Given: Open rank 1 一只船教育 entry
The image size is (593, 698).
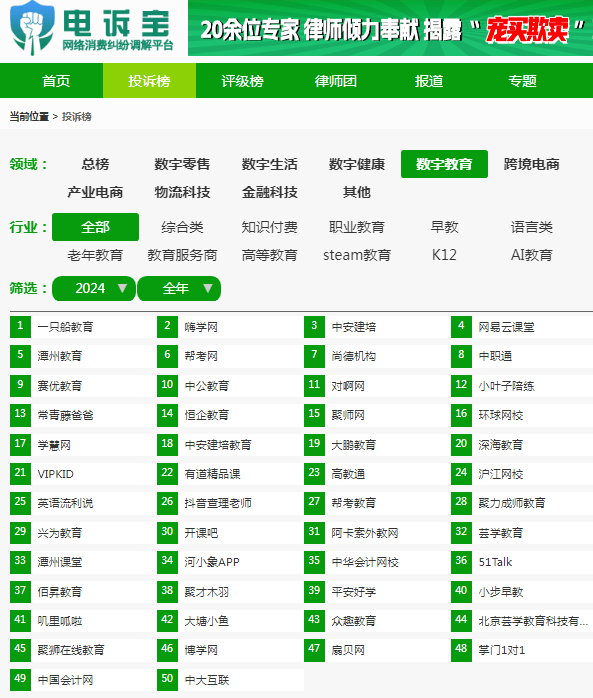Looking at the screenshot, I should tap(65, 327).
